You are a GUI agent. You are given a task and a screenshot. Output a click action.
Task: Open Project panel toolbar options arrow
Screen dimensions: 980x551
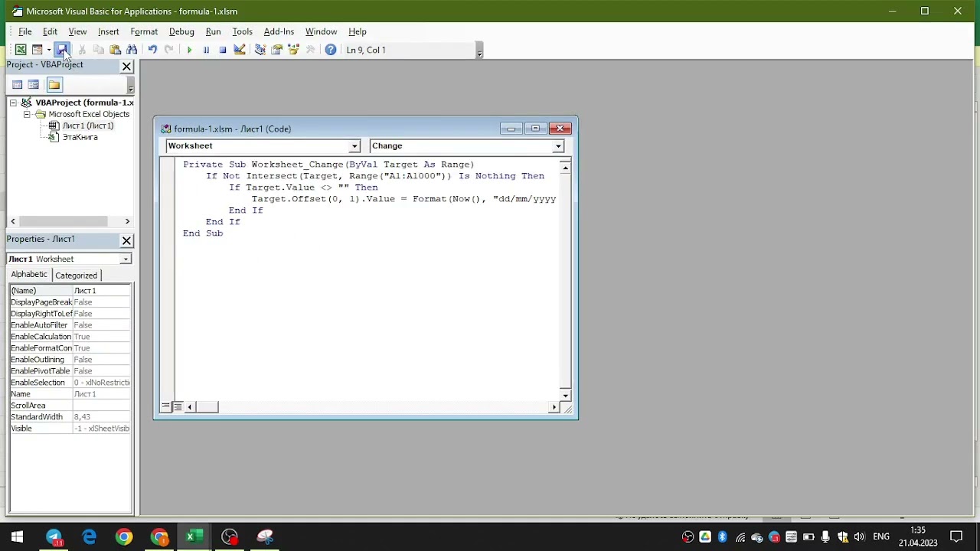130,86
